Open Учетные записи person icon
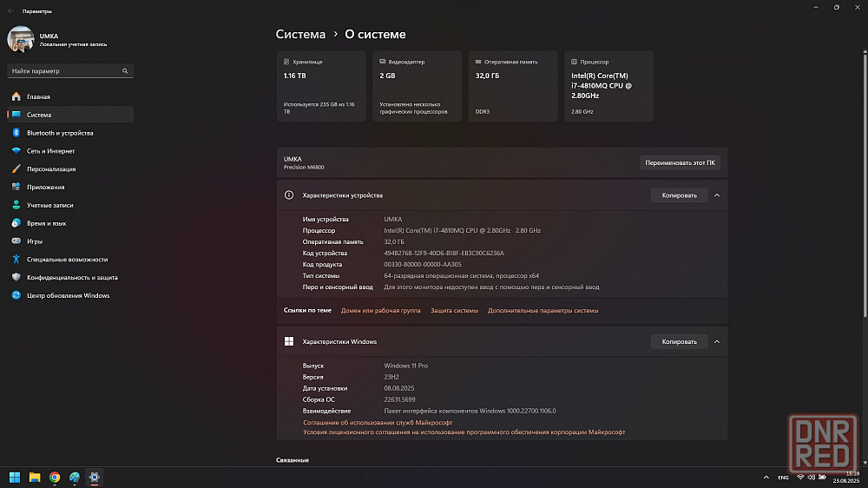This screenshot has height=488, width=868. [x=16, y=205]
